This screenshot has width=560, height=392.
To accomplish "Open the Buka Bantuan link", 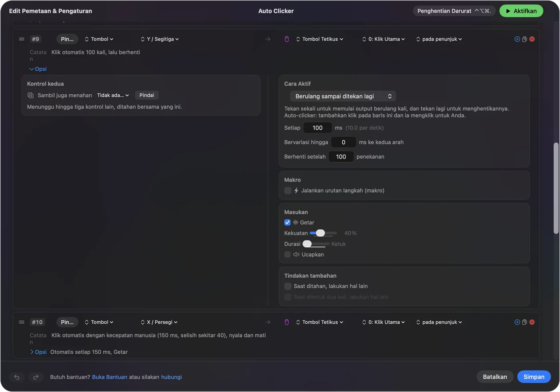I will [110, 377].
